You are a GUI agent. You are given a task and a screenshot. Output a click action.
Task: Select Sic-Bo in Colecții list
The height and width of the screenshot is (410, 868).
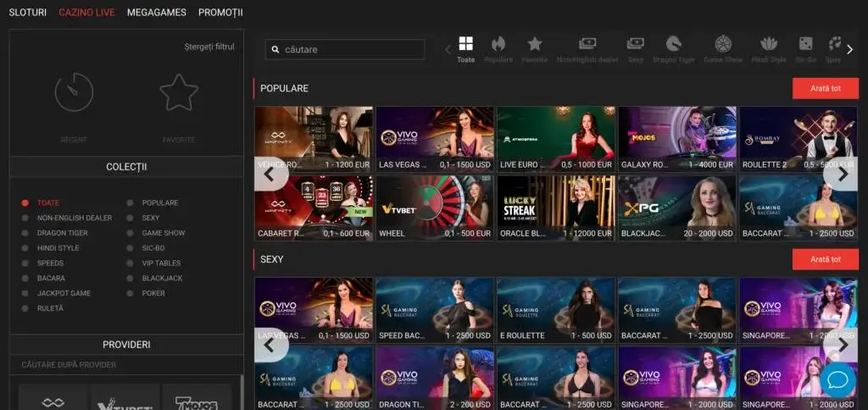tap(153, 248)
